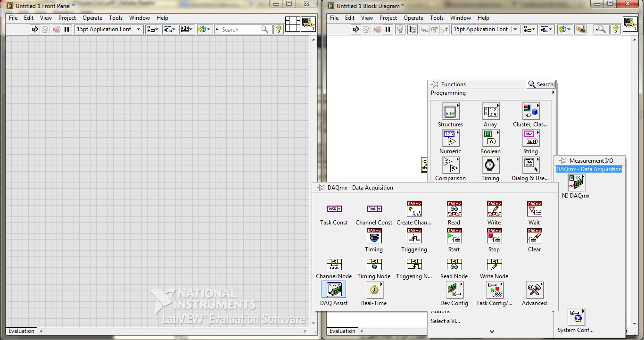
Task: Choose Select a VI... entry
Action: coord(446,321)
